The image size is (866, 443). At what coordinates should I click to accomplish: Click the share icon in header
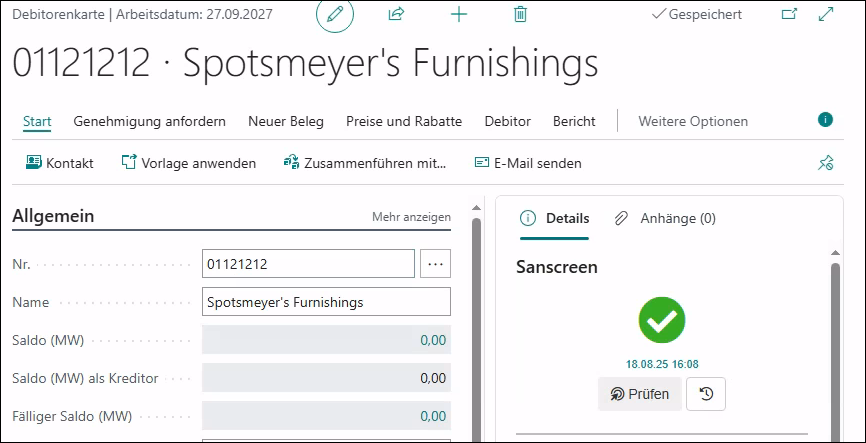coord(396,14)
